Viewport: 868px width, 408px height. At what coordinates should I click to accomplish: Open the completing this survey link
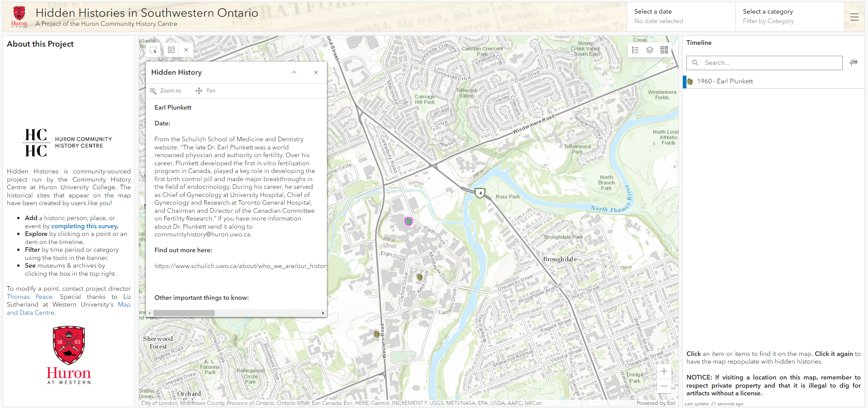[x=85, y=226]
